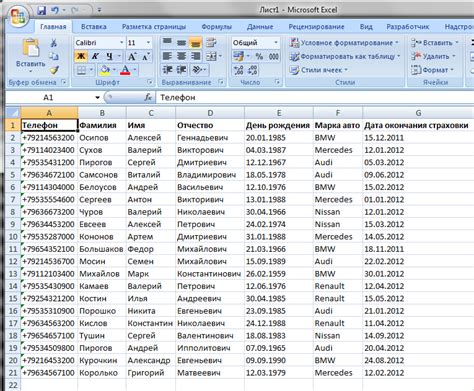Switch to the Данные tab
This screenshot has width=474, height=391.
coord(260,27)
